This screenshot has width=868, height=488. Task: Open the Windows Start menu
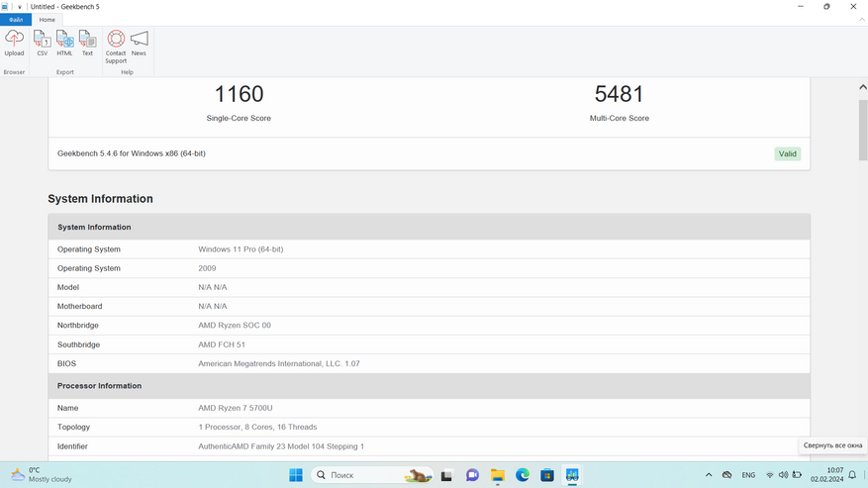tap(296, 475)
